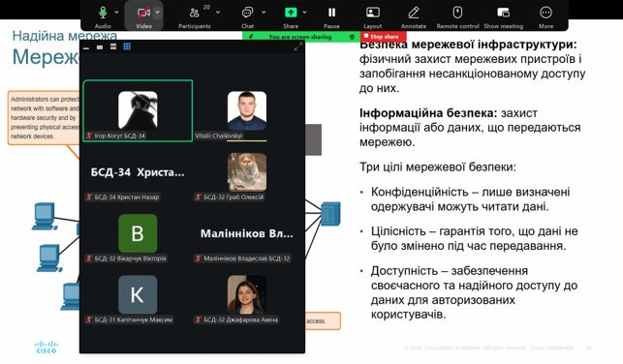623x364 pixels.
Task: Switch video panel to grid view
Action: (x=127, y=46)
